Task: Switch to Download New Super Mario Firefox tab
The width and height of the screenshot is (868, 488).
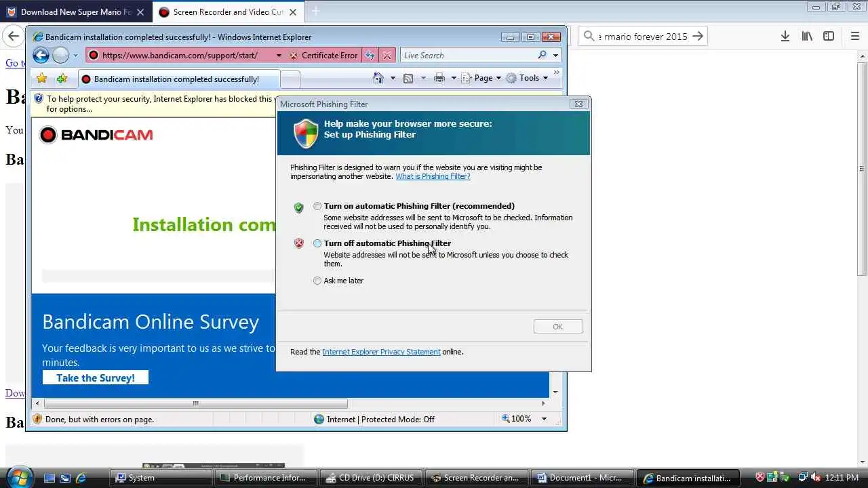Action: point(75,12)
